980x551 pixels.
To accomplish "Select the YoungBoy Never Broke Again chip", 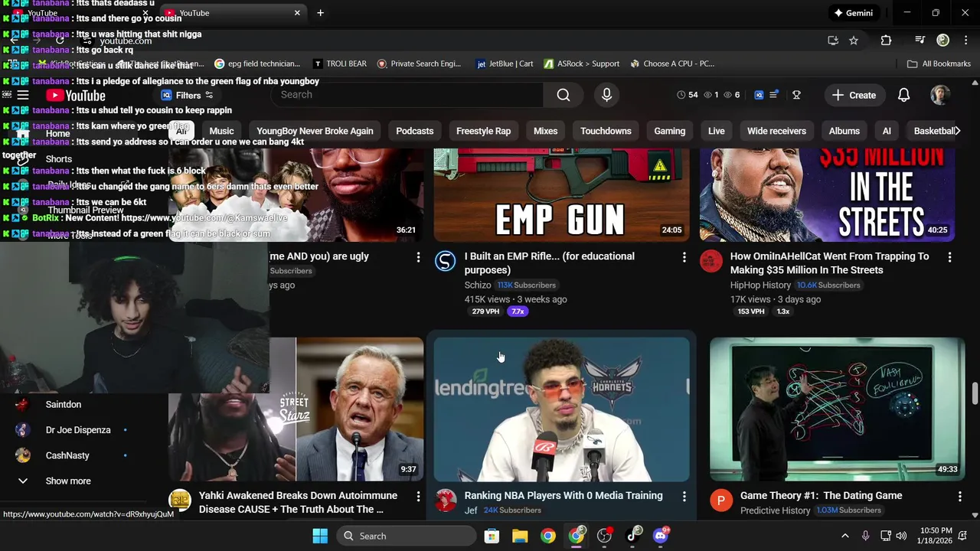I will click(315, 131).
